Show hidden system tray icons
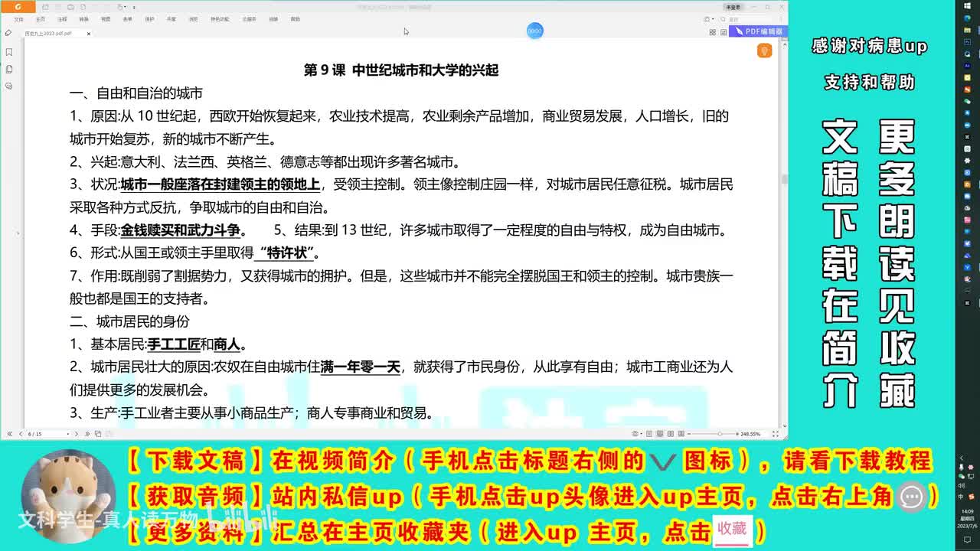This screenshot has height=551, width=980. (962, 458)
